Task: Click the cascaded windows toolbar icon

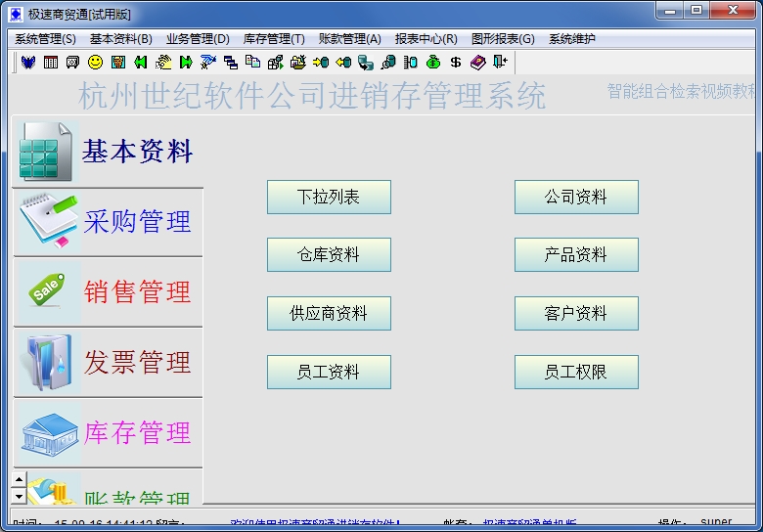Action: pos(231,62)
